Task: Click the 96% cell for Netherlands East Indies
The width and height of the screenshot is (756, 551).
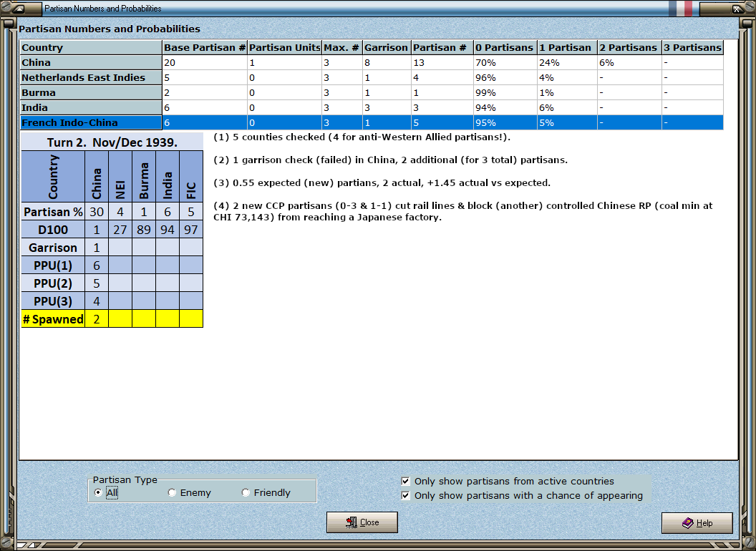Action: pyautogui.click(x=505, y=77)
